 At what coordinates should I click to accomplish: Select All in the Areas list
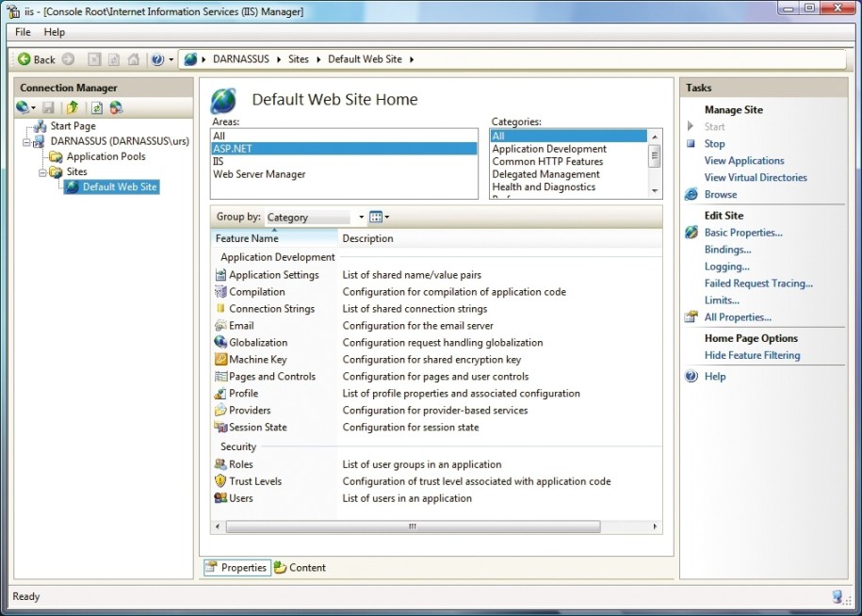point(344,136)
